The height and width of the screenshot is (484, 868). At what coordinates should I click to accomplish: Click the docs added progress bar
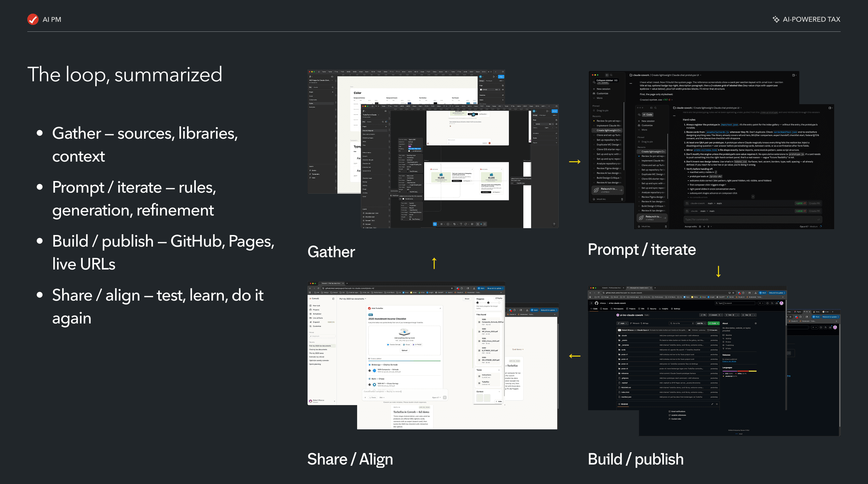point(404,361)
